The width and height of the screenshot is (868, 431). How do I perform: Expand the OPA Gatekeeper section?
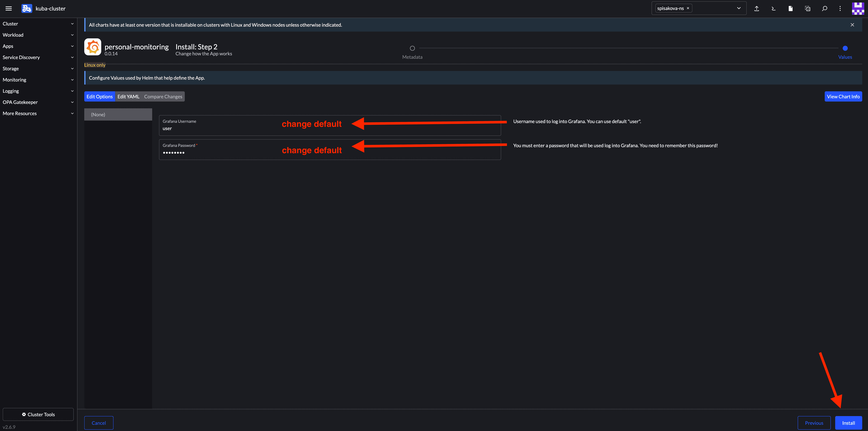point(38,102)
